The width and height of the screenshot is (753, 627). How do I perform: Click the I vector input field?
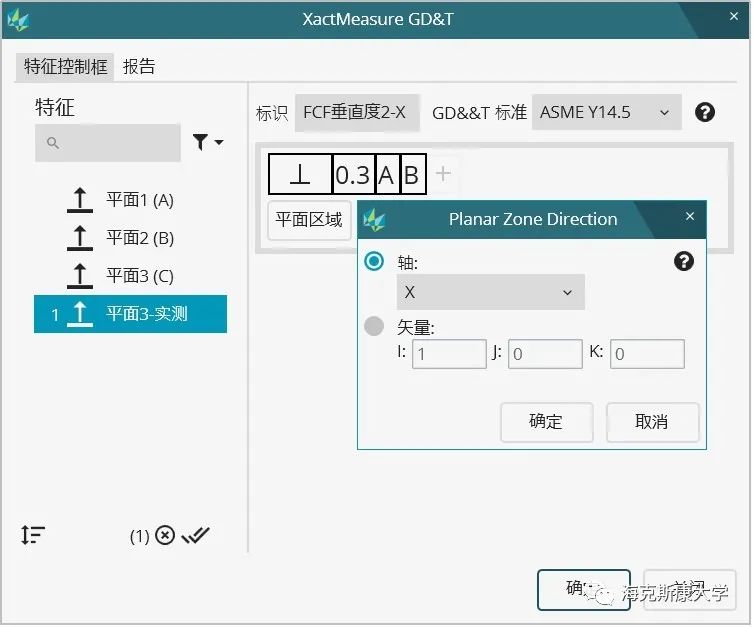coord(449,354)
